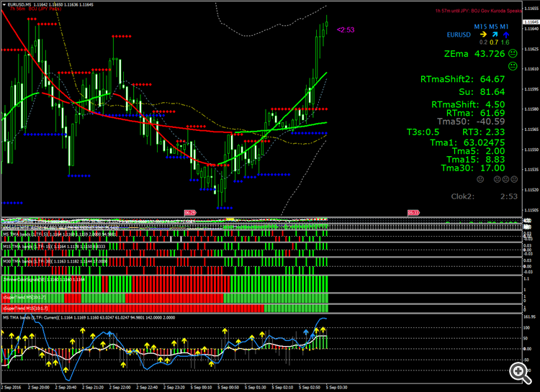The height and width of the screenshot is (392, 540).
Task: Click the '2 Sep 22:00' time axis label
Action: (x=120, y=388)
